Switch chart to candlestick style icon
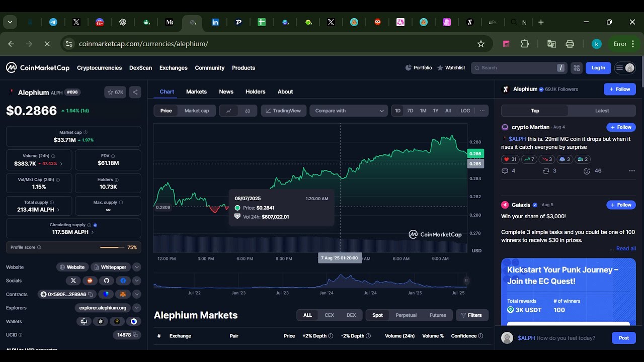Screen dimensions: 644x362 point(248,111)
